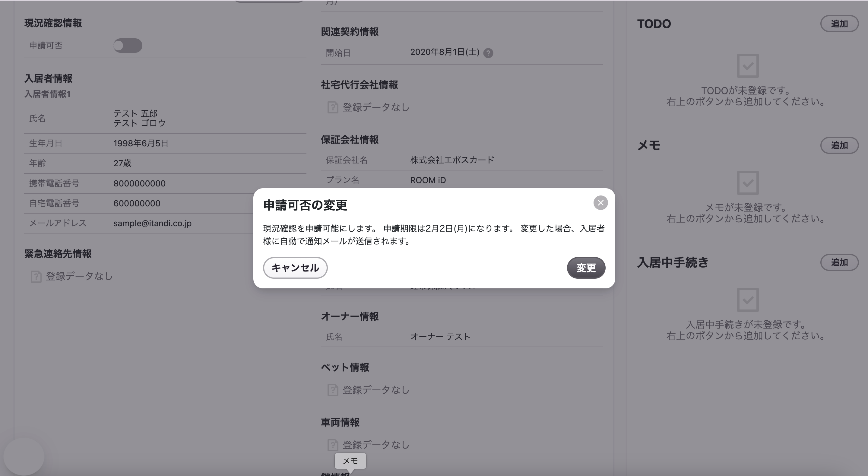Toggle the 申請可否 switch
Screen dimensions: 868x476
tap(128, 46)
